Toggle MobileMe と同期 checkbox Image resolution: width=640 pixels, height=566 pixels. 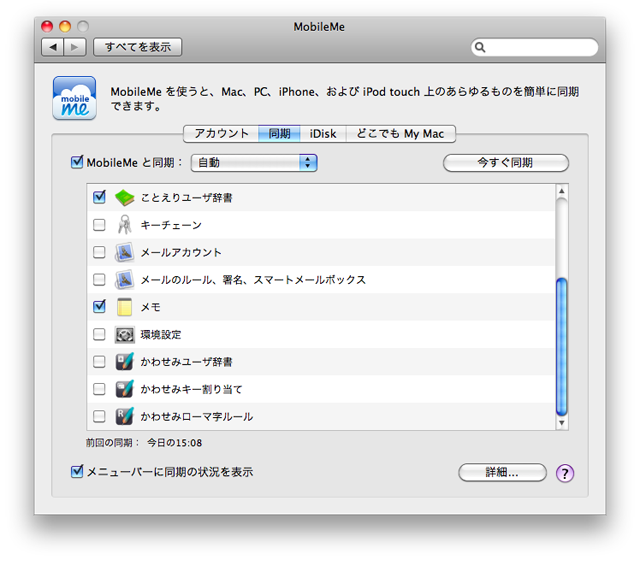[x=77, y=162]
